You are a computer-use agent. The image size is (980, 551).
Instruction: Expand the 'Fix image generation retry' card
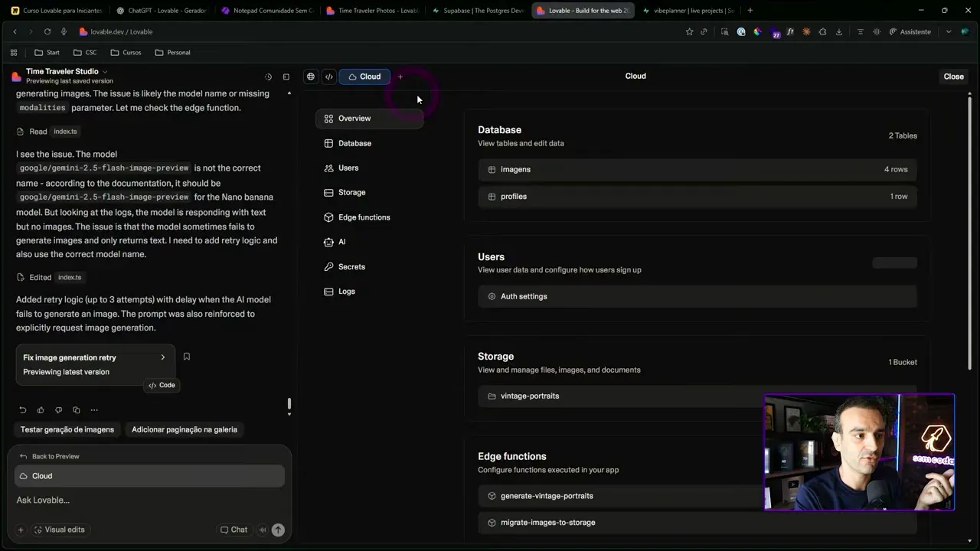162,357
